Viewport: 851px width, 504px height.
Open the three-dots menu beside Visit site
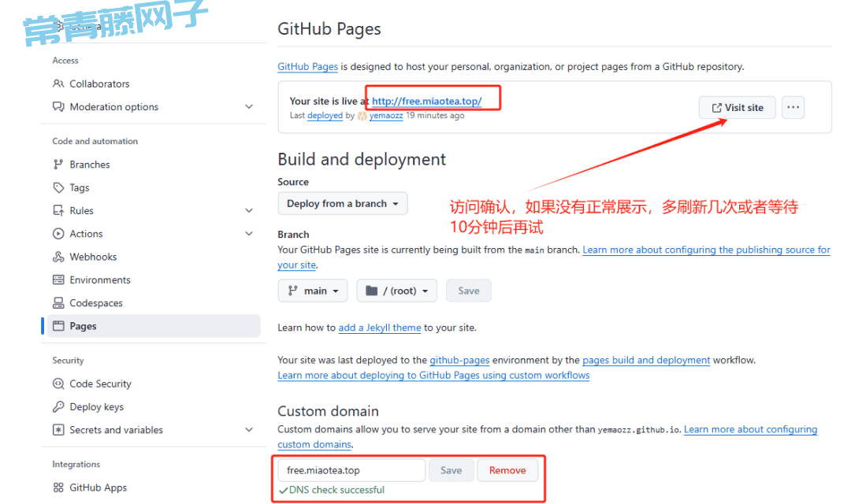click(793, 107)
